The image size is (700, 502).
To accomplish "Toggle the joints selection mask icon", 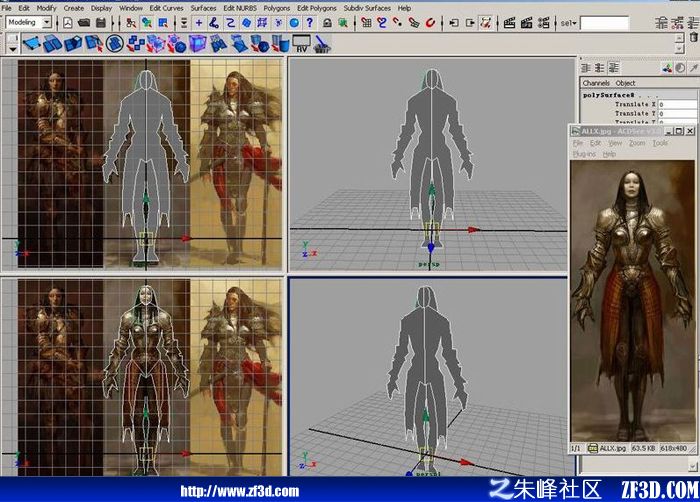I will point(214,23).
